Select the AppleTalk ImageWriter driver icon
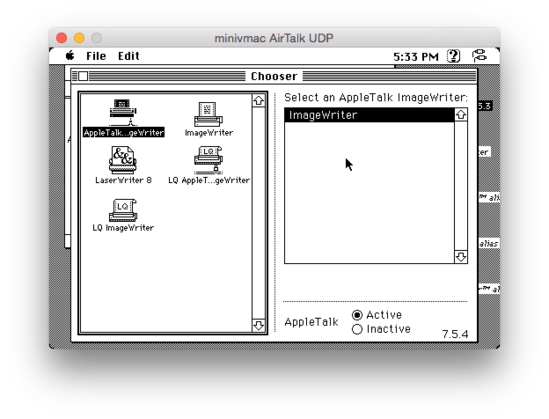The width and height of the screenshot is (549, 419). (x=123, y=117)
